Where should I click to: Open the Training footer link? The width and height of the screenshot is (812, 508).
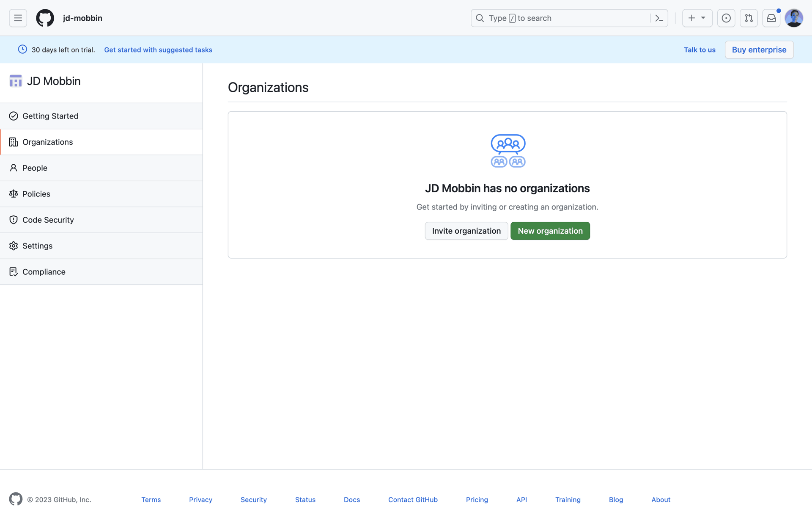568,500
